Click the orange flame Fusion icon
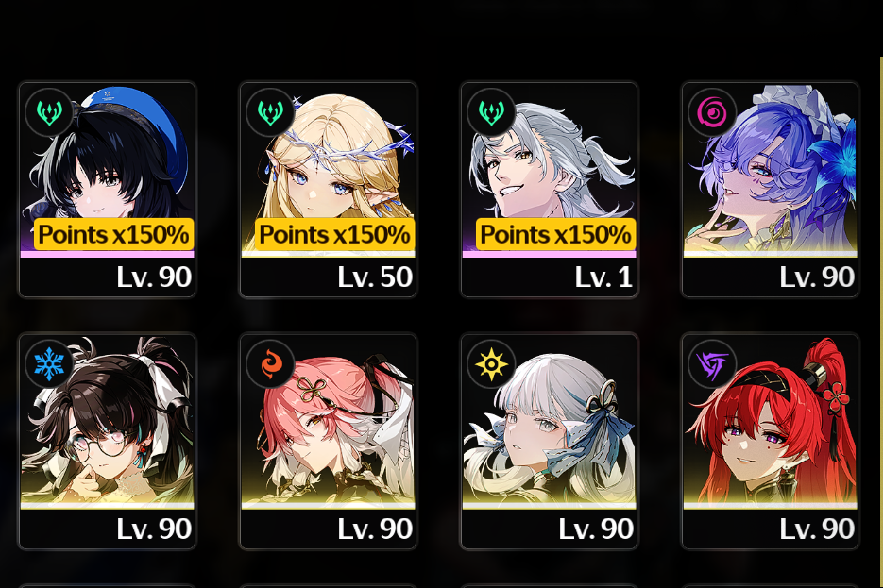Viewport: 883px width, 588px height. [x=270, y=364]
